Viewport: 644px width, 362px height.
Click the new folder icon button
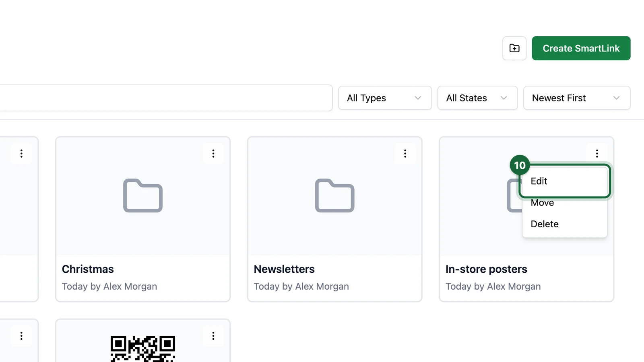(514, 48)
